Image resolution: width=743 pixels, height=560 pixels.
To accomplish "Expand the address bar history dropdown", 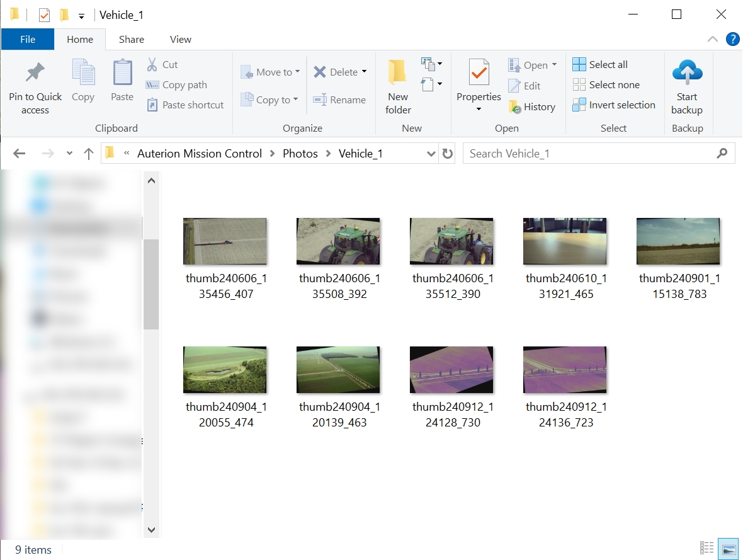I will pos(431,154).
